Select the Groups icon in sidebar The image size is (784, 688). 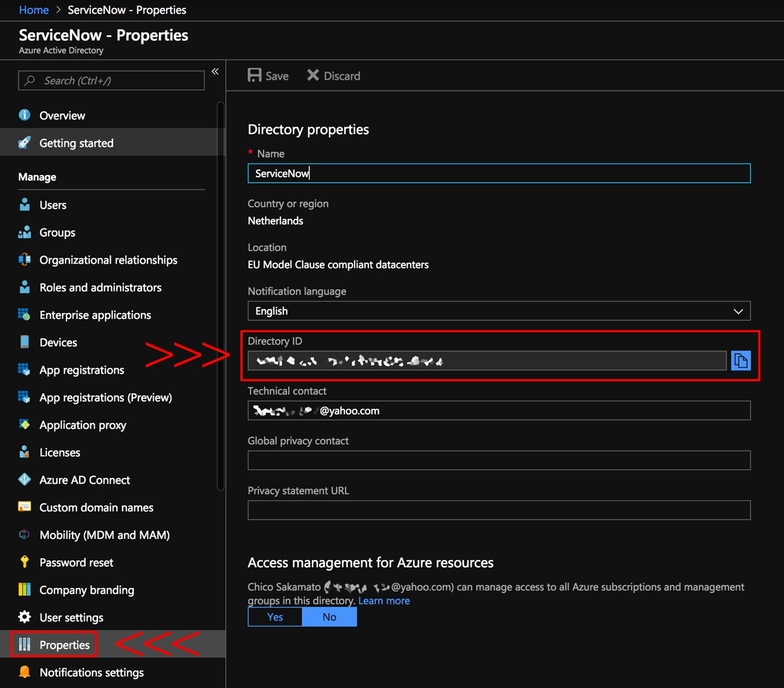(x=25, y=232)
